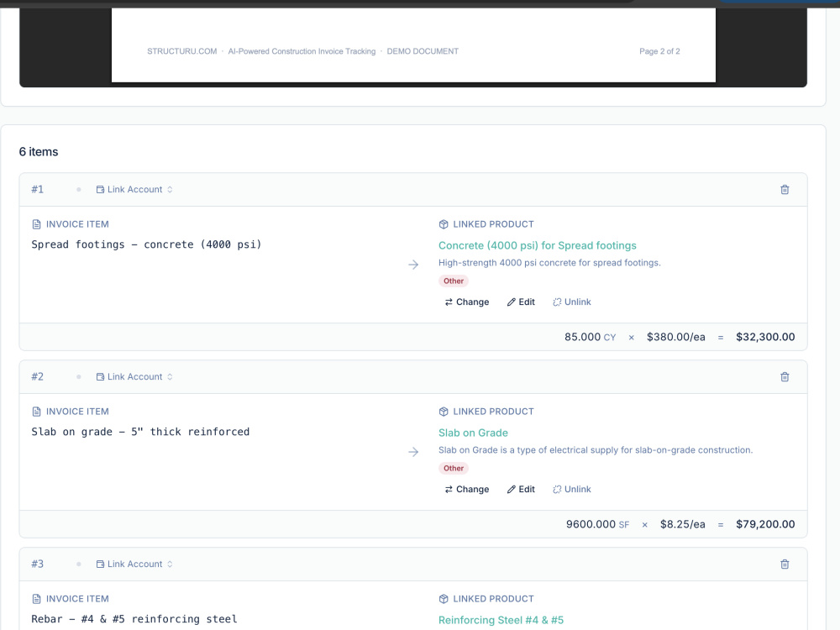
Task: Select text 'Rebar – #4 & #5 reinforcing steel'
Action: [x=134, y=619]
